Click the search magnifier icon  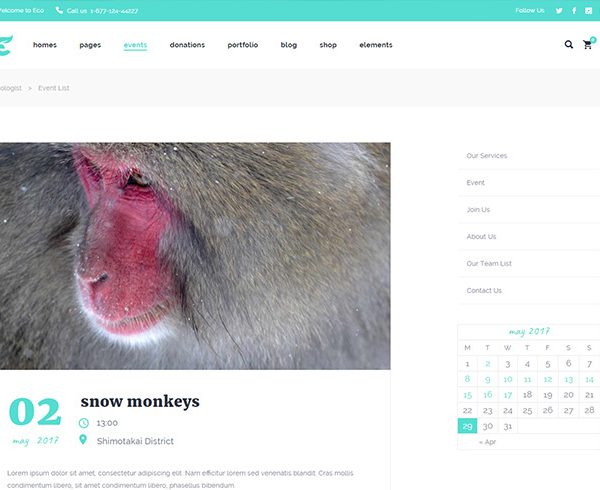click(x=569, y=45)
